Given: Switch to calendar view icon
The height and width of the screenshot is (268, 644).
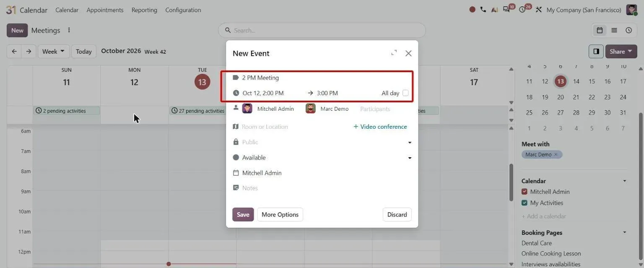Looking at the screenshot, I should pyautogui.click(x=600, y=30).
